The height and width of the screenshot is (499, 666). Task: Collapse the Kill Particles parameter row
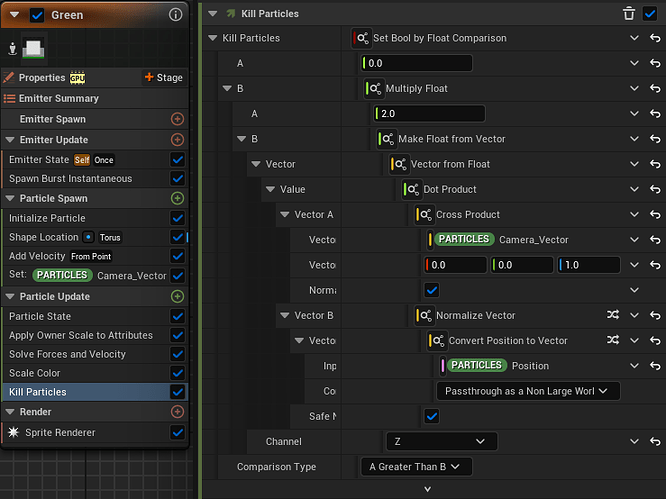pos(212,38)
